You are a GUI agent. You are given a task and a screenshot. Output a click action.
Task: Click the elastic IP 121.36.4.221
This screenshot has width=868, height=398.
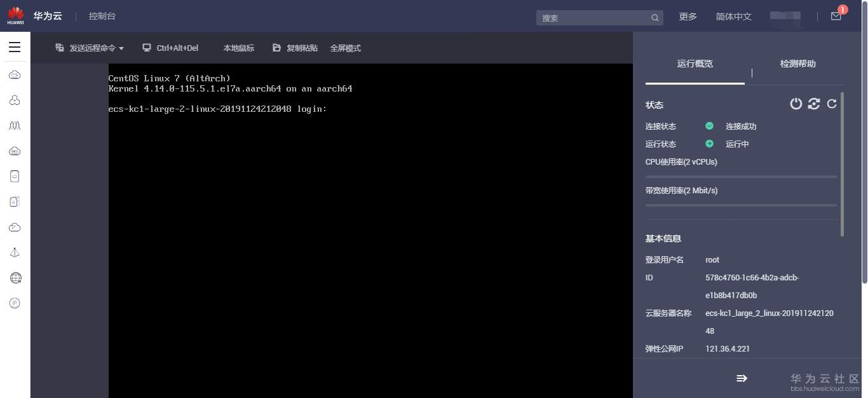coord(728,349)
